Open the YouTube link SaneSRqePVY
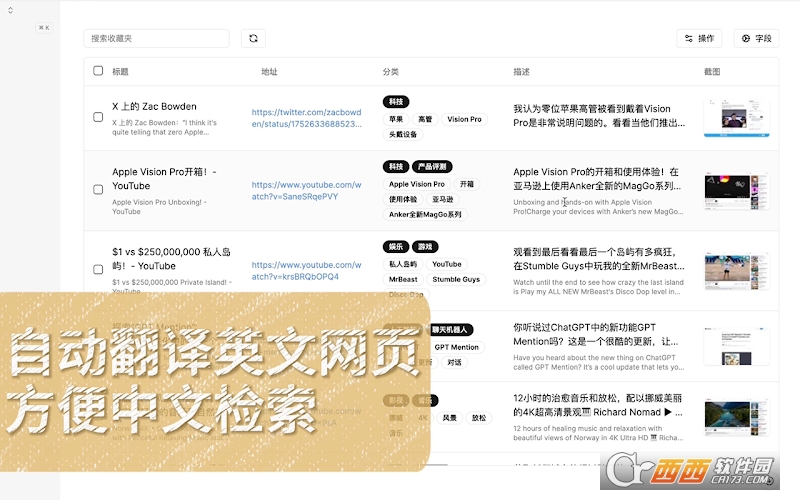The width and height of the screenshot is (800, 500). pos(307,190)
